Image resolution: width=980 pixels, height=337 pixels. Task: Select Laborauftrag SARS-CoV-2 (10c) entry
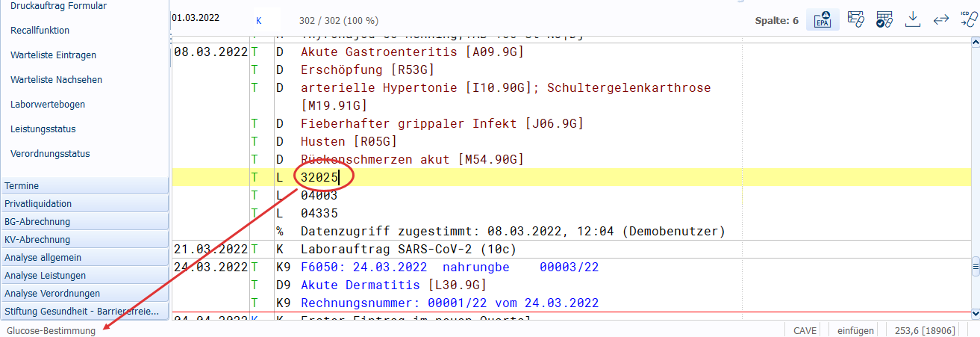tap(408, 250)
